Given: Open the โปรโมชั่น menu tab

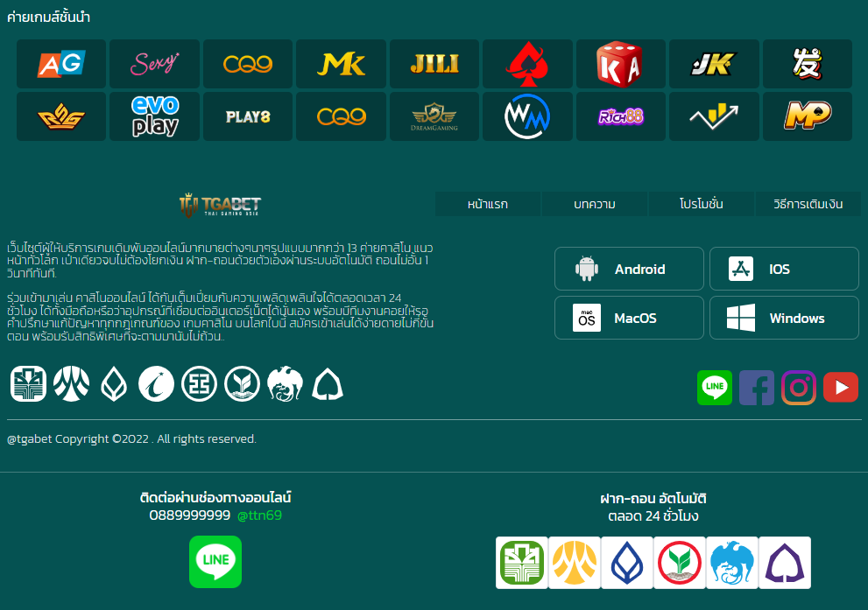Looking at the screenshot, I should pos(702,204).
